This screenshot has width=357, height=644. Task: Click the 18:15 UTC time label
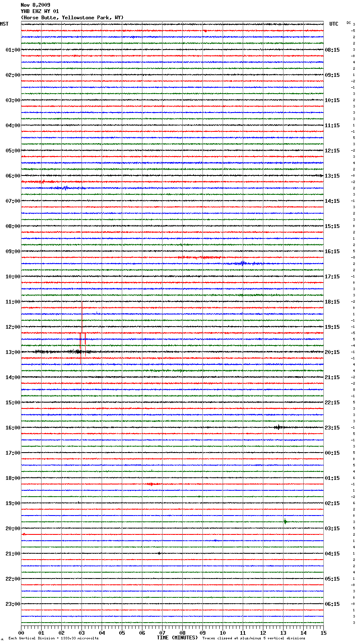[x=332, y=302]
